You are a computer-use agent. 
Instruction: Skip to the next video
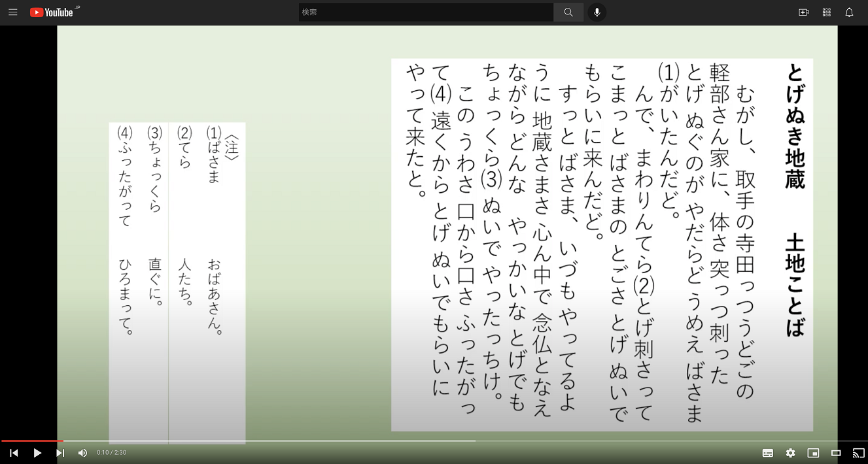60,453
